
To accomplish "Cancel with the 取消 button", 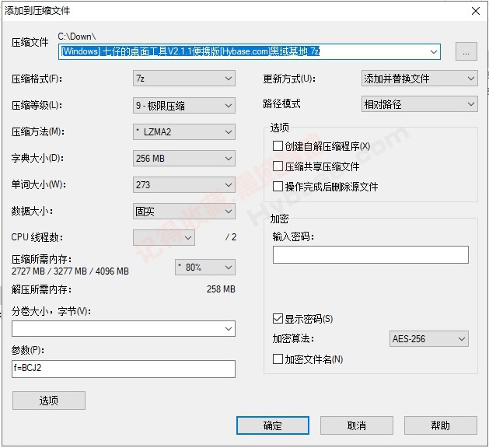I will point(357,425).
